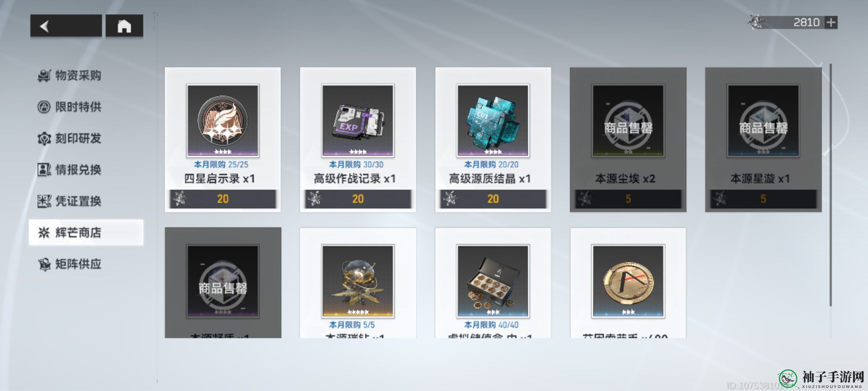Viewport: 868px width, 391px height.
Task: Select 辉芒商店 tab
Action: [x=86, y=232]
